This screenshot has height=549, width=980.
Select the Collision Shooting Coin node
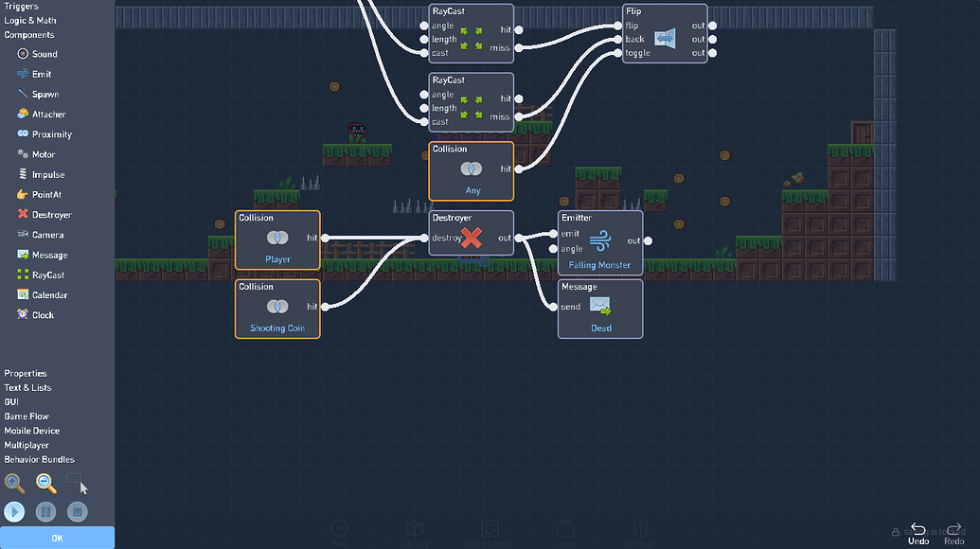[x=277, y=309]
